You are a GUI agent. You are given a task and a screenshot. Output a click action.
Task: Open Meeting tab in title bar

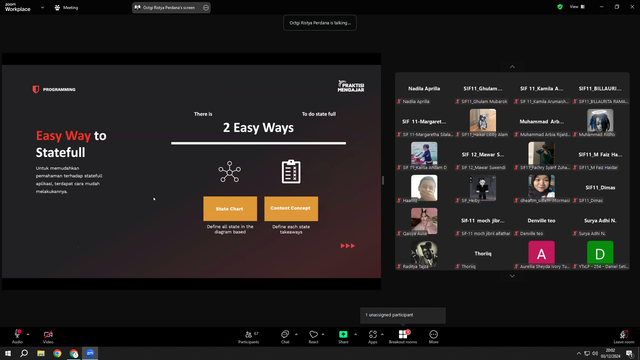coord(66,7)
